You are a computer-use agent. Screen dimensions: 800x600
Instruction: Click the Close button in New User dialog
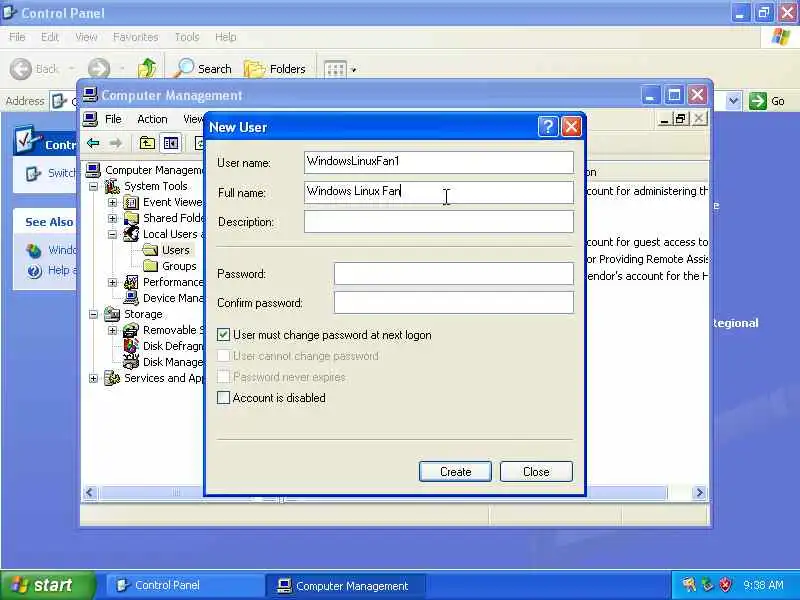536,471
